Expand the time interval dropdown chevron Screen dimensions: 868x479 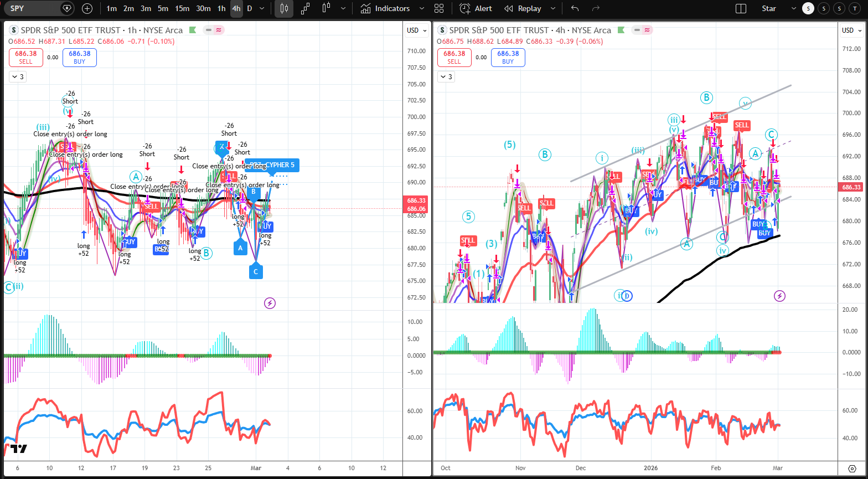262,8
